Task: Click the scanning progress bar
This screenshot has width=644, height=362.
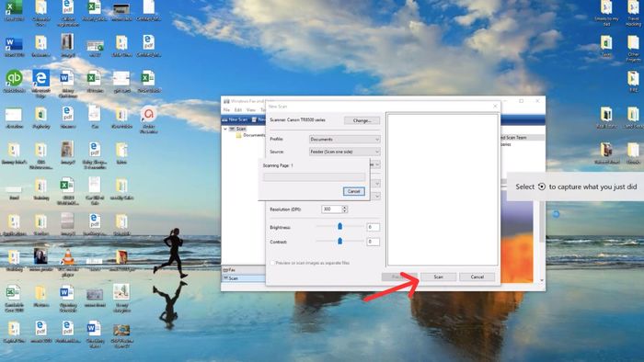Action: [315, 177]
